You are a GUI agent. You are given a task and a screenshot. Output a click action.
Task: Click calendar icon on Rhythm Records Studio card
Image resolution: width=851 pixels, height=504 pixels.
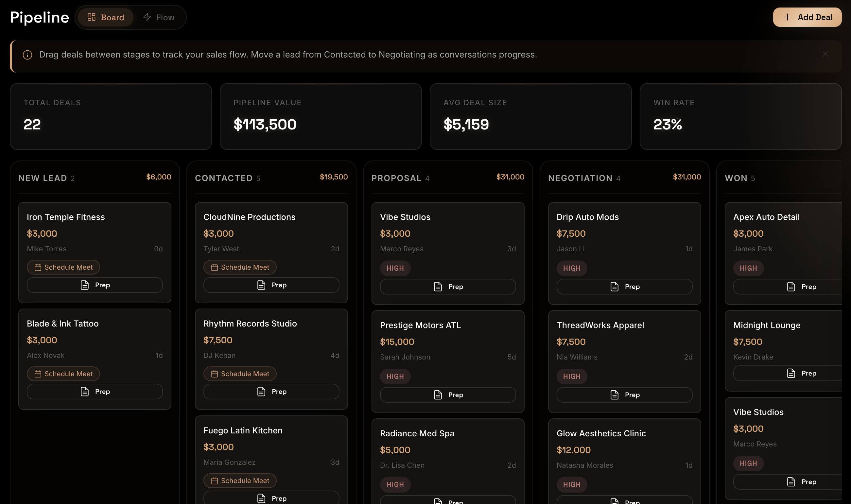click(x=214, y=374)
